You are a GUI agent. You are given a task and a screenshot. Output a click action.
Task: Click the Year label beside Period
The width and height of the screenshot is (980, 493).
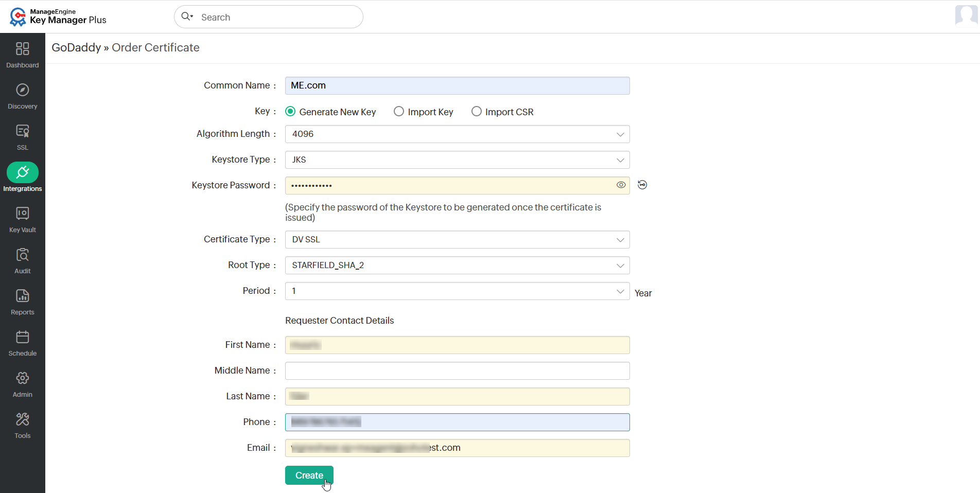pos(643,293)
